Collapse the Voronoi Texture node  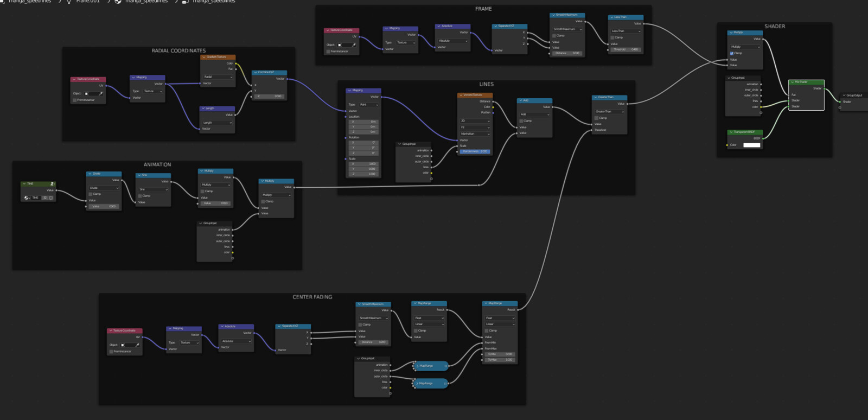pyautogui.click(x=461, y=95)
